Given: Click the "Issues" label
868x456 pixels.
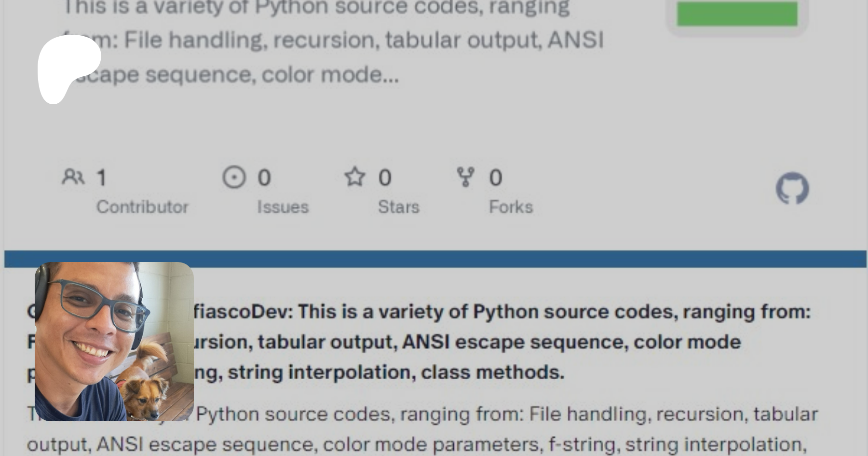Looking at the screenshot, I should pos(283,207).
